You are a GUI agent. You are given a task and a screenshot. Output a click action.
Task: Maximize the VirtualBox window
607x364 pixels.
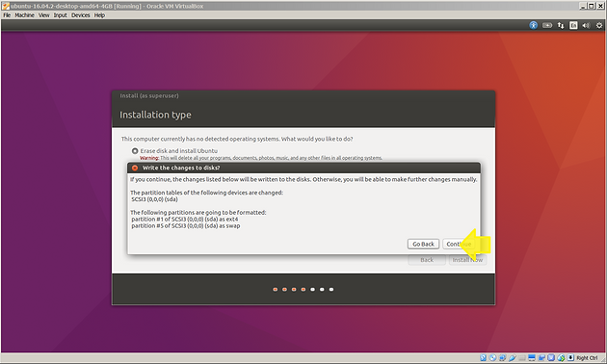592,6
